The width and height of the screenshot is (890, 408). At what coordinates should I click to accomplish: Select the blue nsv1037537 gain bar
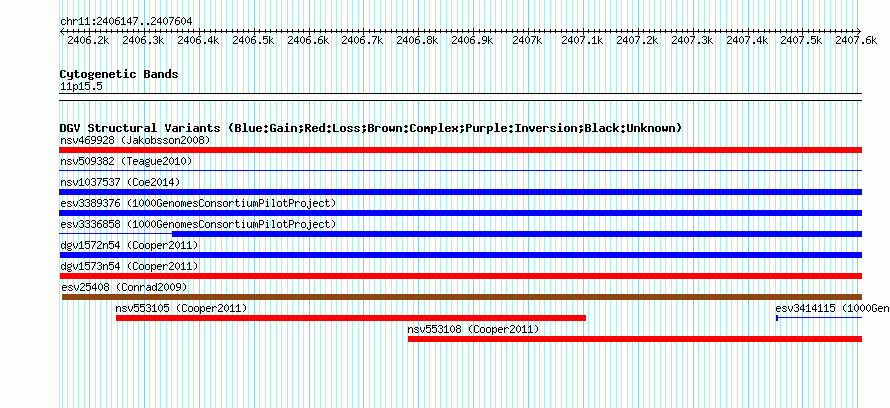coord(460,192)
